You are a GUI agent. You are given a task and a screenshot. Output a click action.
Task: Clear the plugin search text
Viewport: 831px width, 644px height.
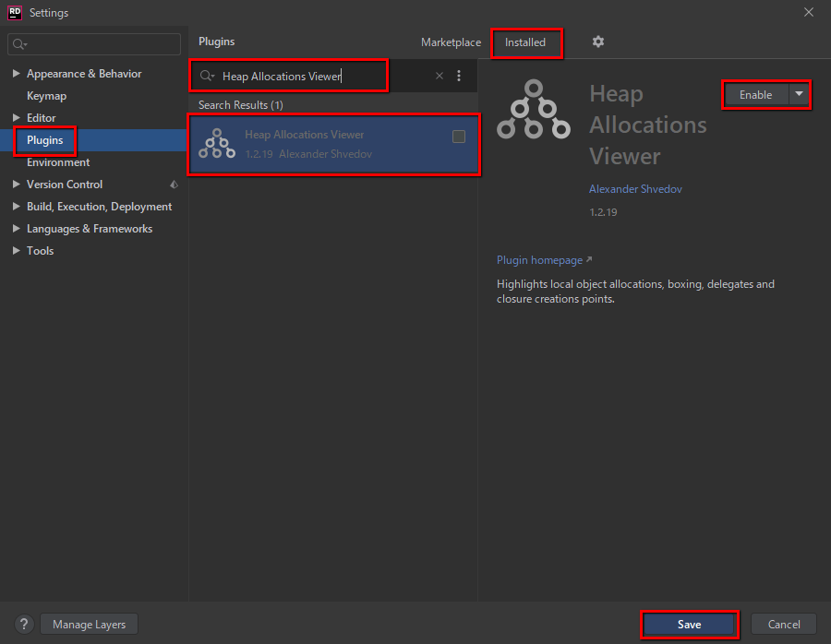point(440,76)
